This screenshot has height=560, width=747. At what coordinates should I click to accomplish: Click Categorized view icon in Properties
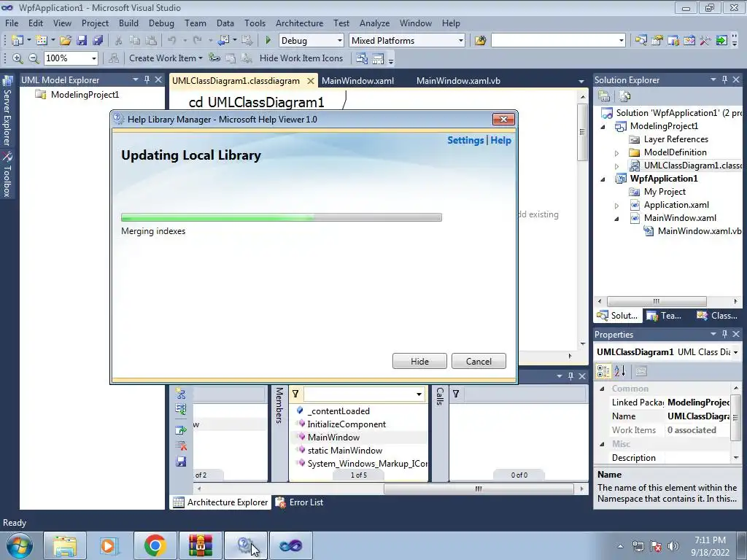603,371
